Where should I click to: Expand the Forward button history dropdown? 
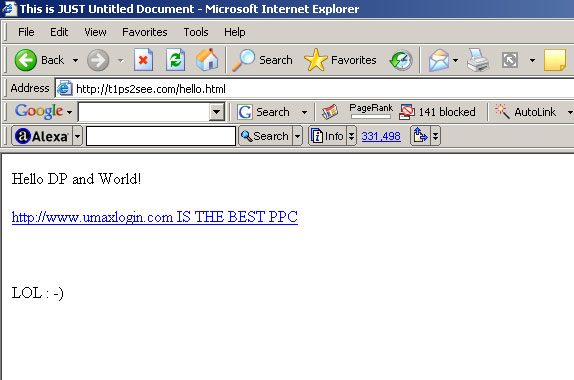coord(120,60)
